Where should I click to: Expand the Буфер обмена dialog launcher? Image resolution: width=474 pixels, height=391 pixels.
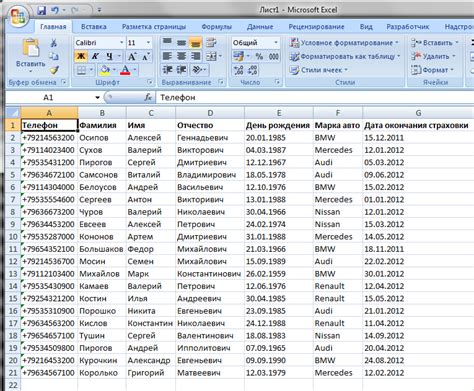pyautogui.click(x=64, y=82)
